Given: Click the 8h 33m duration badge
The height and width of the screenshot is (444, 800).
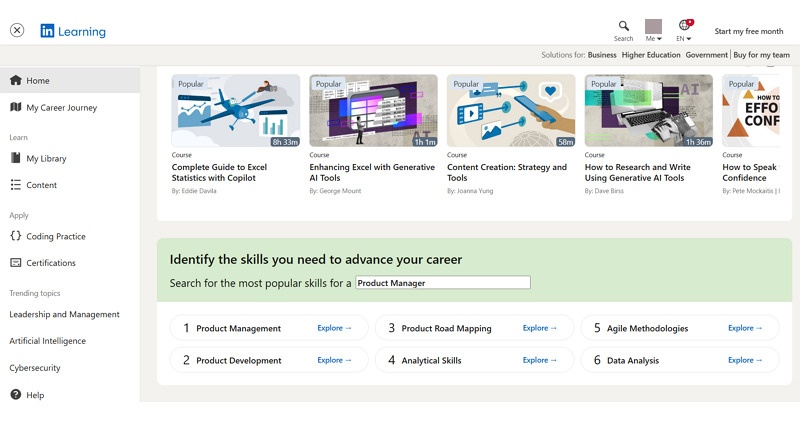Looking at the screenshot, I should coord(285,142).
